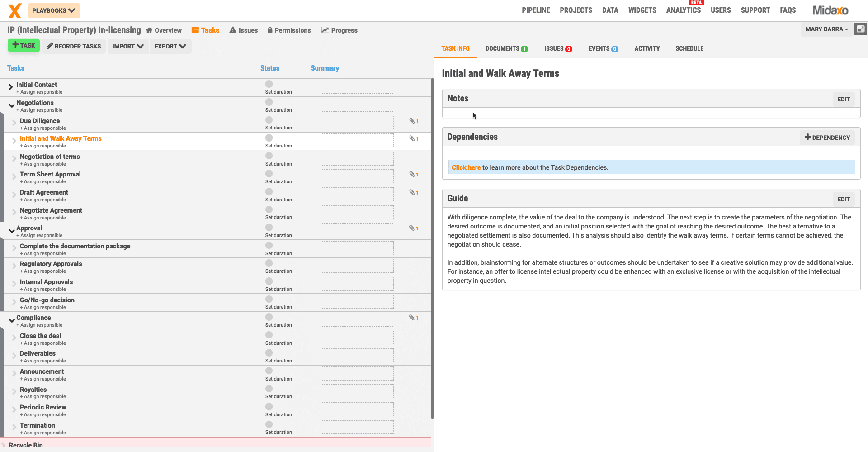Expand the Due Diligence task row
Screen dimensions: 868x452
pos(14,123)
